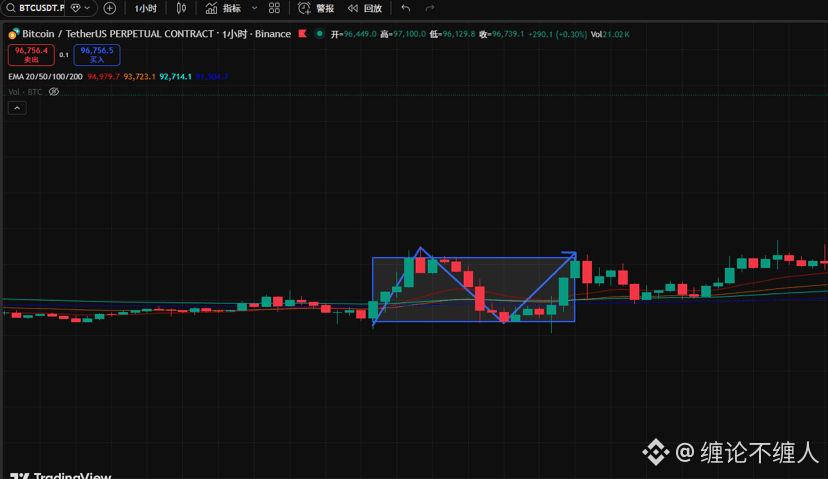Change the 1小时 time interval
Viewport: 828px width, 479px height.
point(146,8)
